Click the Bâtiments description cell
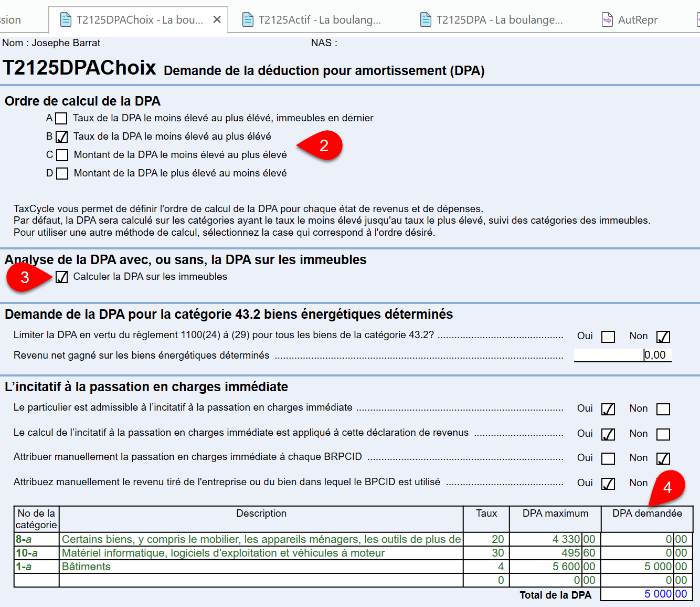Viewport: 700px width, 607px height. point(261,567)
